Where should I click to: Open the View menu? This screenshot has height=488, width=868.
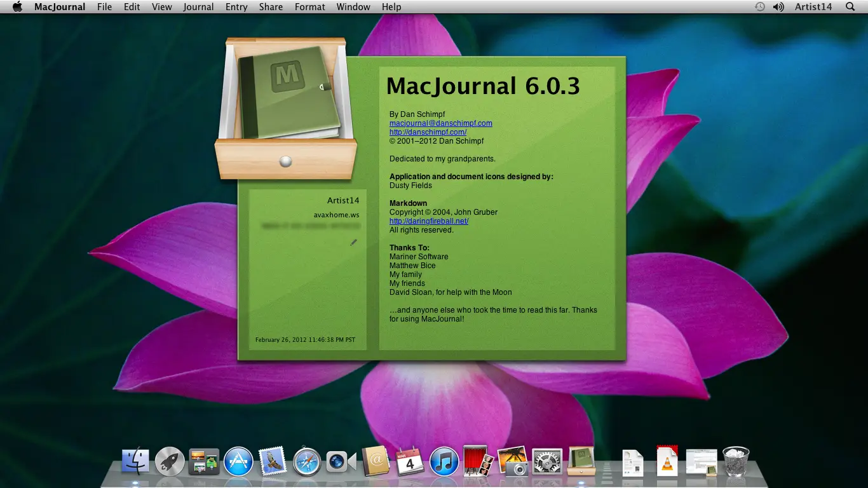click(x=162, y=7)
